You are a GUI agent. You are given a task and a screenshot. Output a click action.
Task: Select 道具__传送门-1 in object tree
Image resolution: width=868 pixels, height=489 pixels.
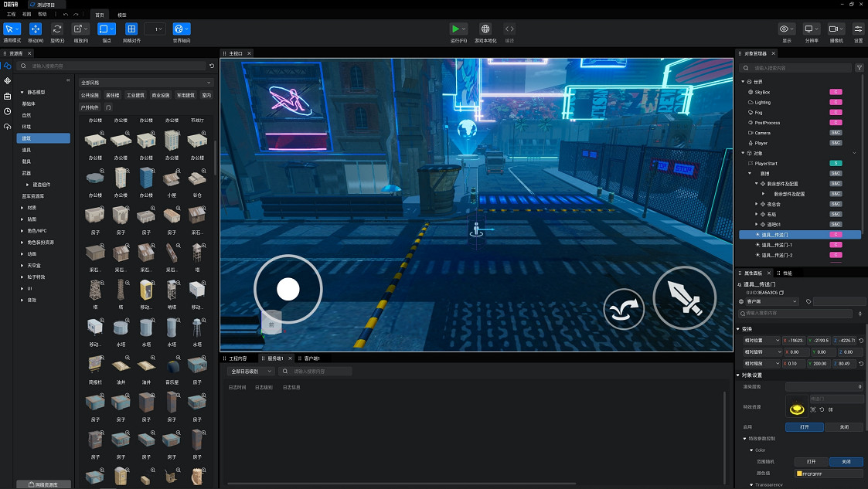[x=776, y=244]
